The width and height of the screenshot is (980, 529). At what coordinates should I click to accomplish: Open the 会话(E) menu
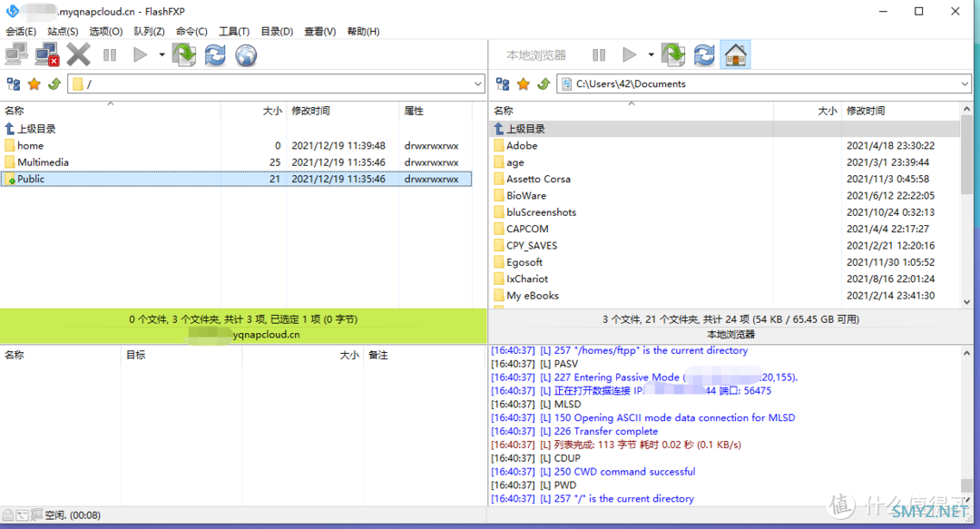tap(21, 31)
